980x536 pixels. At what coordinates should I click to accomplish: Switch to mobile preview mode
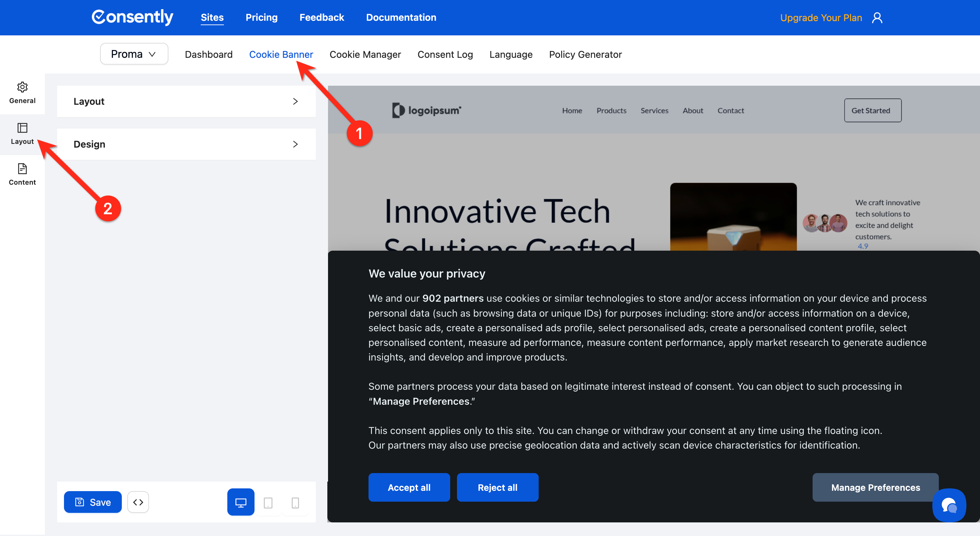click(x=295, y=502)
